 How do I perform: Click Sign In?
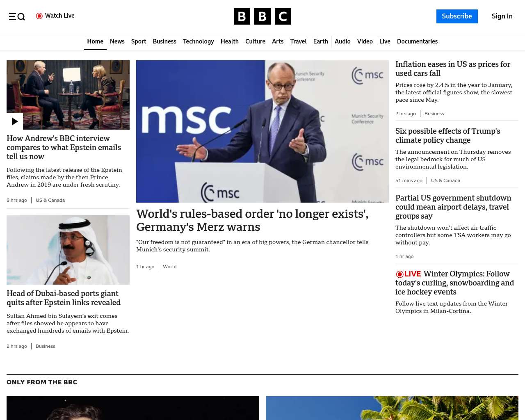(502, 16)
